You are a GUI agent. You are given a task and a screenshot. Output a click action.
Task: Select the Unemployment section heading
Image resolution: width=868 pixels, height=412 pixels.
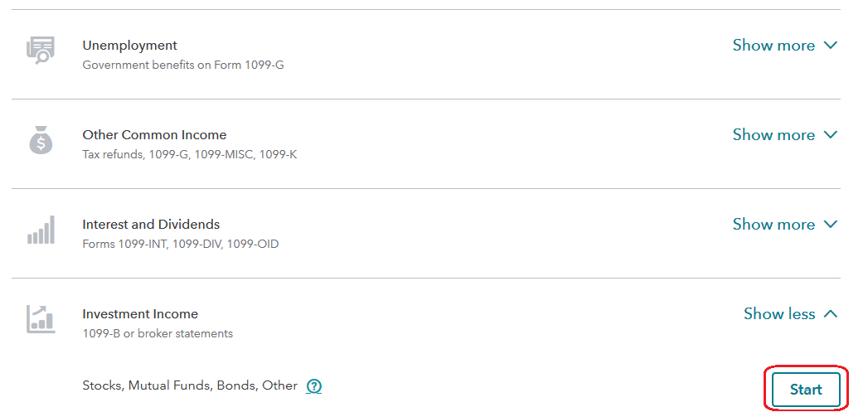coord(130,46)
